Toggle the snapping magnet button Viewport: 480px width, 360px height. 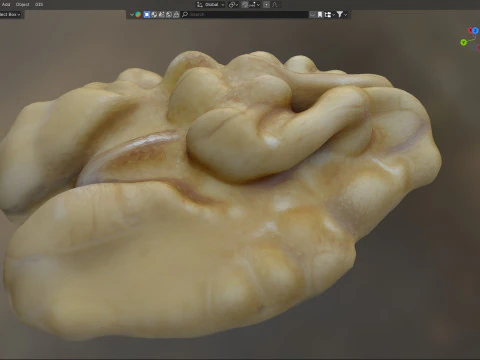pyautogui.click(x=245, y=5)
